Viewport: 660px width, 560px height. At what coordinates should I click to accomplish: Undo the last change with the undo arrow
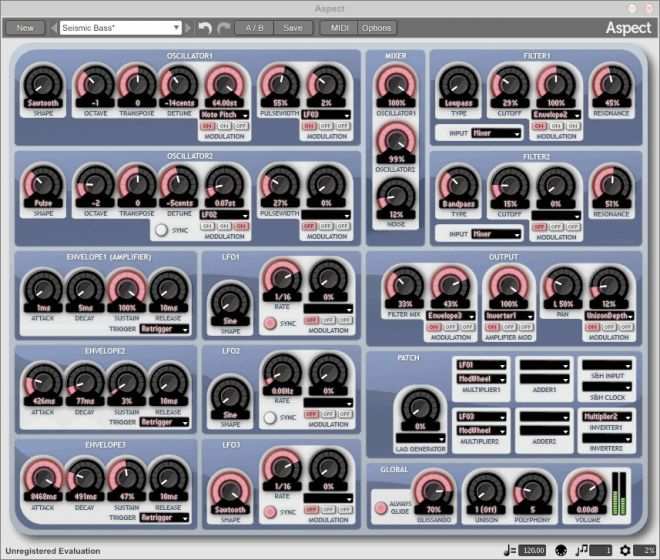(x=205, y=28)
